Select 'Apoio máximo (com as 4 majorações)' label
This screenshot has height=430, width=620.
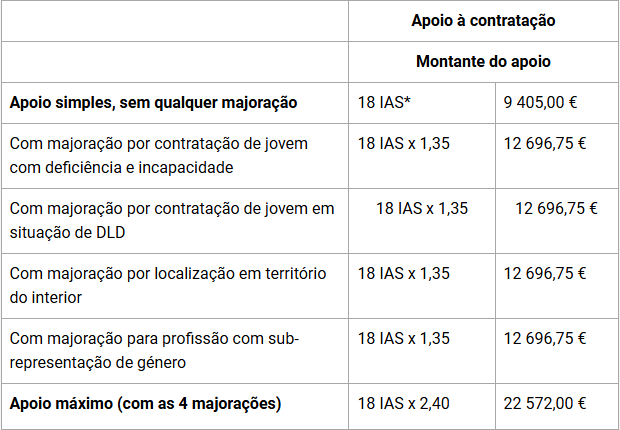[146, 404]
